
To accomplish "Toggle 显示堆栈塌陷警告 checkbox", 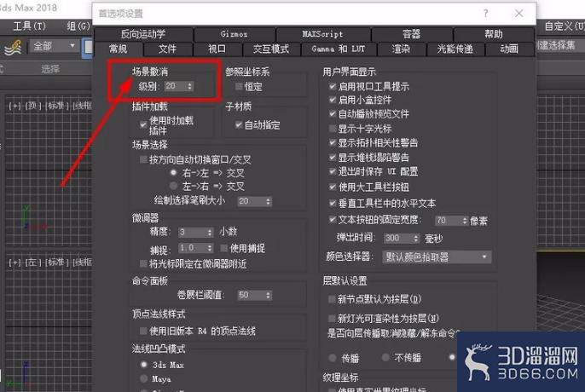I will pyautogui.click(x=333, y=158).
